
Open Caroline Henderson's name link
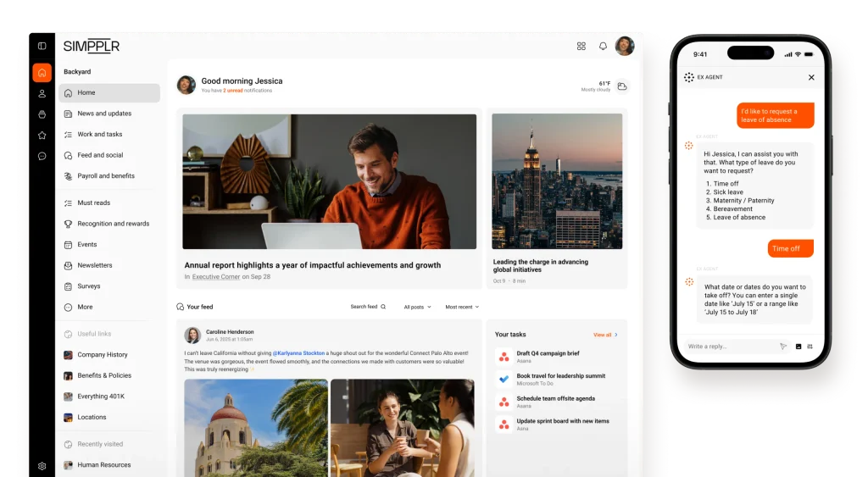pyautogui.click(x=230, y=332)
